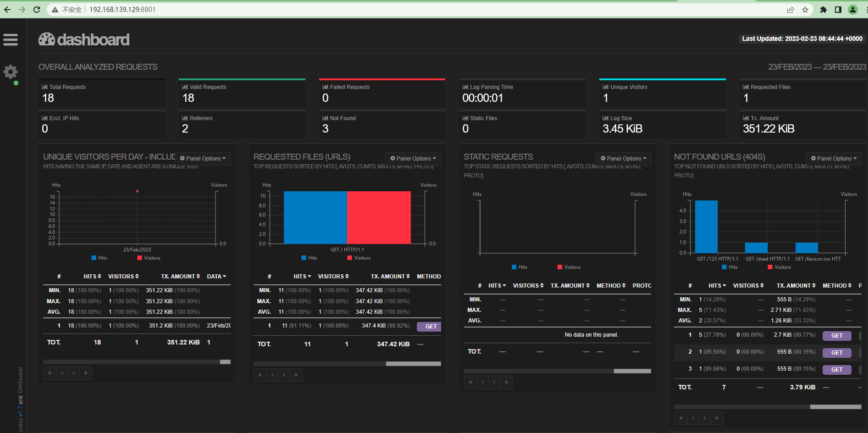
Task: Sort Static Requests table by METHOD column
Action: pos(611,286)
